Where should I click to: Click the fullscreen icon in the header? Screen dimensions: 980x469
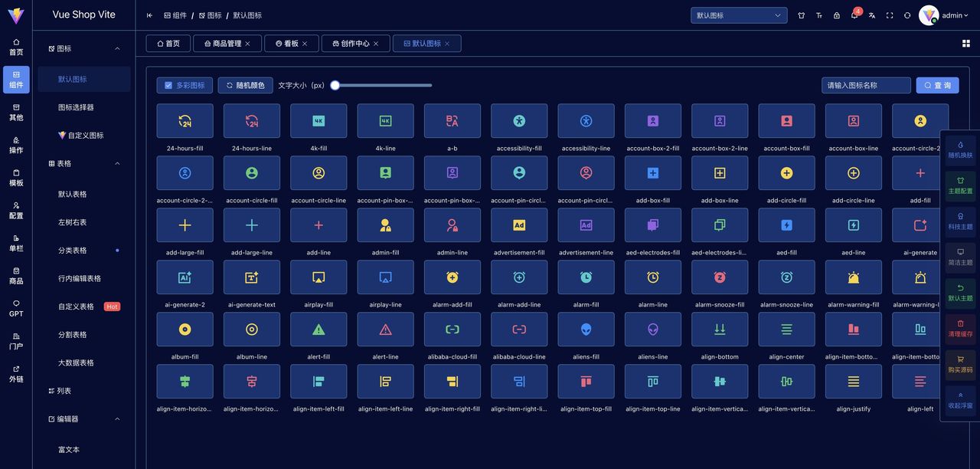pyautogui.click(x=890, y=15)
